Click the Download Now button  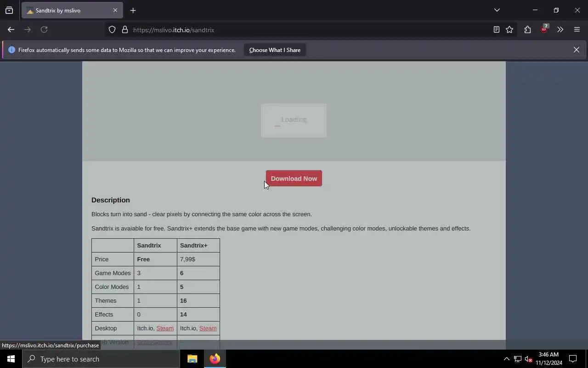click(294, 178)
